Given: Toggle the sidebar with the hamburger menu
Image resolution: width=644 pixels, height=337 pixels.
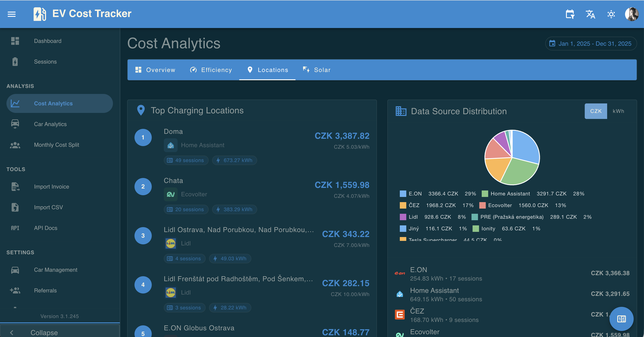Looking at the screenshot, I should [12, 14].
